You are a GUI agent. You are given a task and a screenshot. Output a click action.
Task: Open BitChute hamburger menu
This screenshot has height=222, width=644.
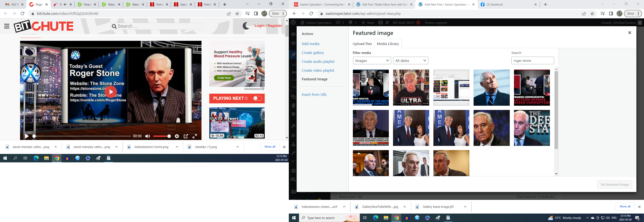[x=7, y=26]
